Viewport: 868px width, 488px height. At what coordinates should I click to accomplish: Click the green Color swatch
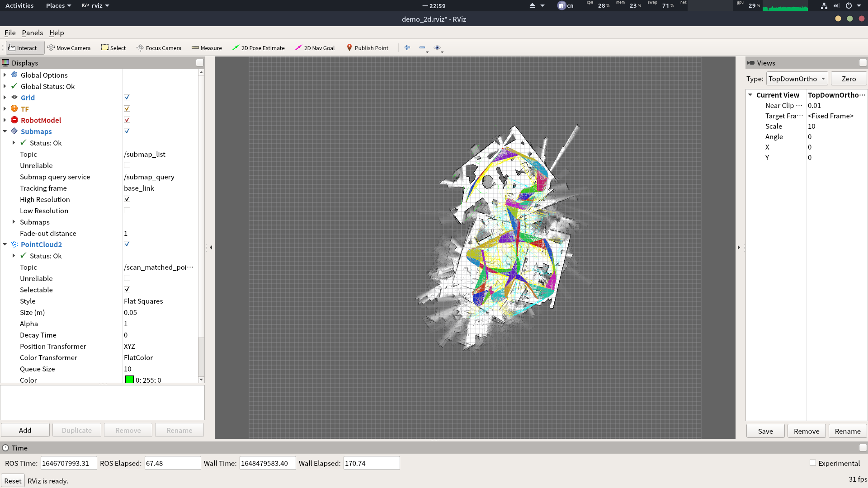tap(129, 380)
